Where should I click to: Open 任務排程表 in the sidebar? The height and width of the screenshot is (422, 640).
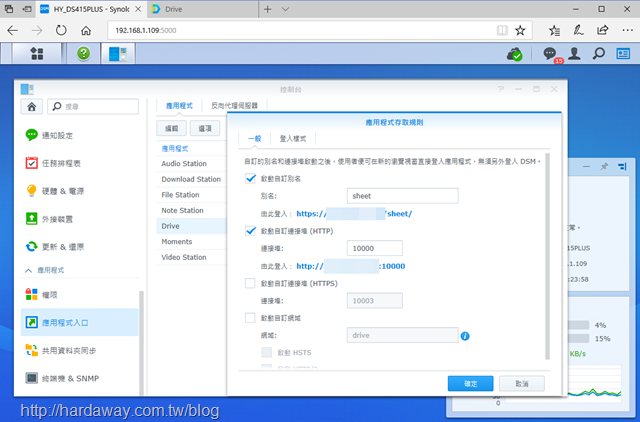tap(80, 163)
